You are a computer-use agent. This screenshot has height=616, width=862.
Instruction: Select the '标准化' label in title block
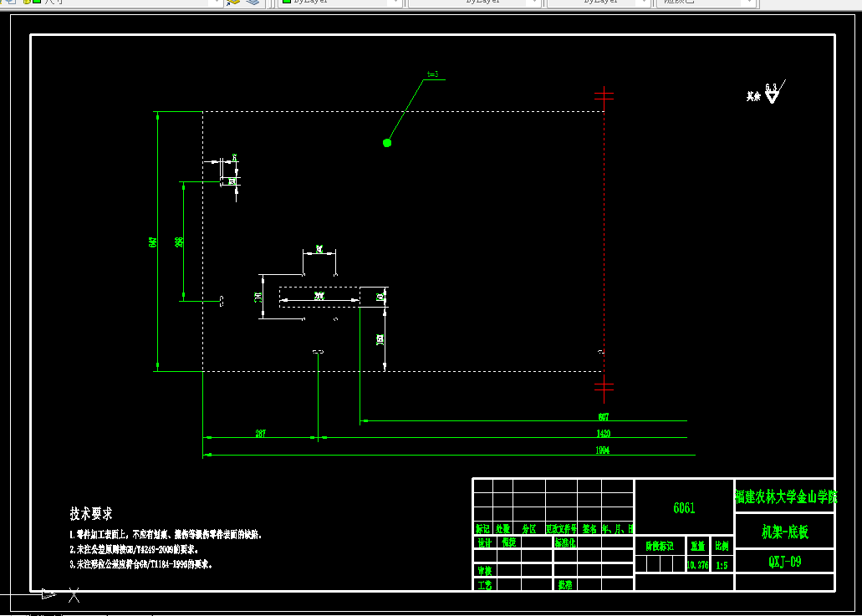[565, 543]
